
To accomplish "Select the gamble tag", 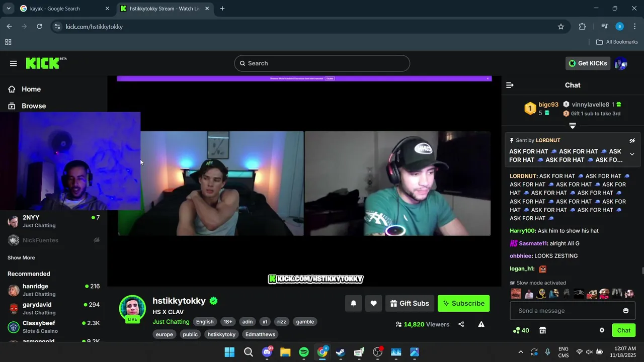I will point(305,322).
